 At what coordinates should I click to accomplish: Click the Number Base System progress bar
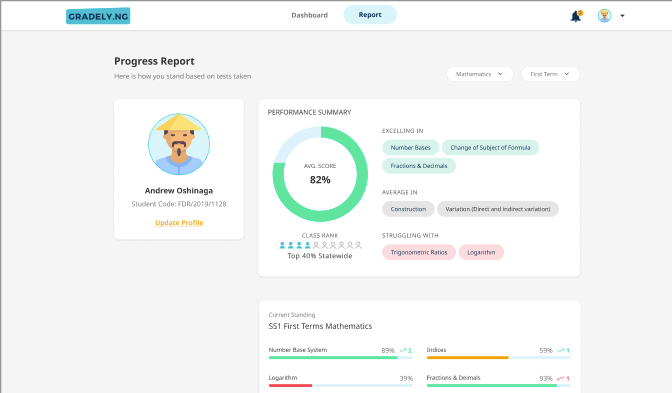(x=341, y=357)
